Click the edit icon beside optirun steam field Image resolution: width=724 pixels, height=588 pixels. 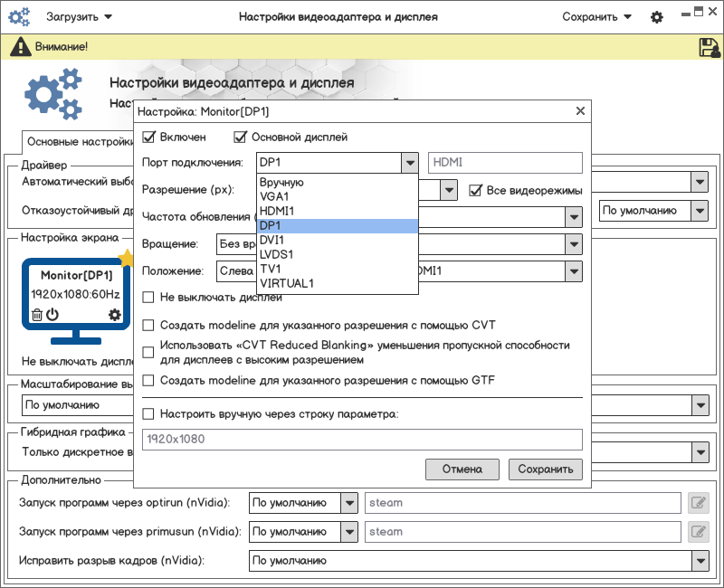point(697,503)
